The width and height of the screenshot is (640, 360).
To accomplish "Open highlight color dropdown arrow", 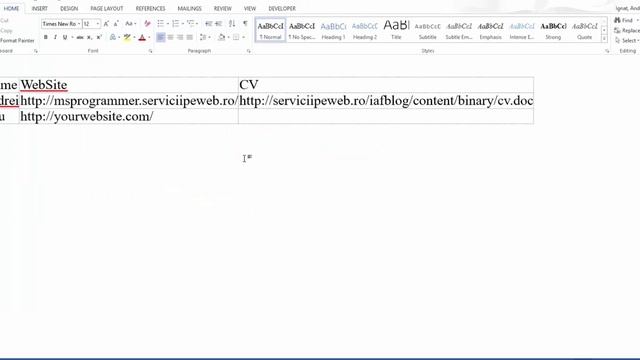I will pos(134,38).
